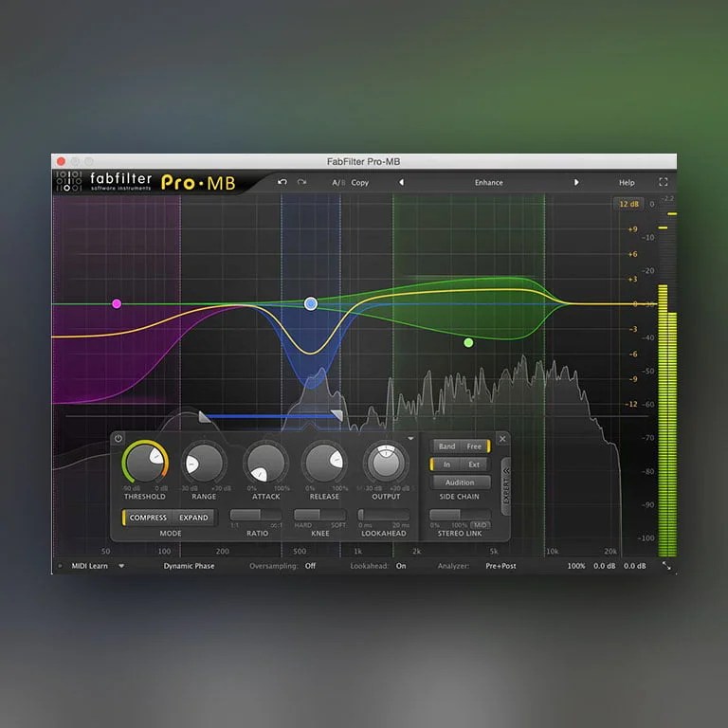The height and width of the screenshot is (728, 728).
Task: Click the right crossover handle of blue band
Action: point(337,415)
